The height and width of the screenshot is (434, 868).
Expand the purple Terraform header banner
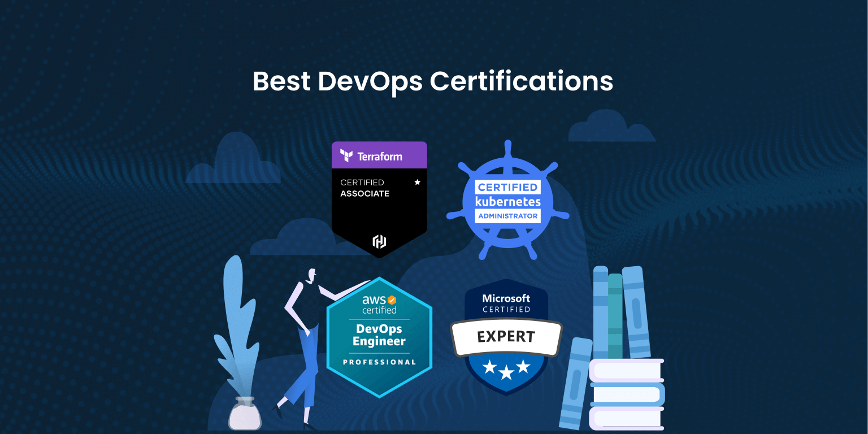(x=379, y=155)
